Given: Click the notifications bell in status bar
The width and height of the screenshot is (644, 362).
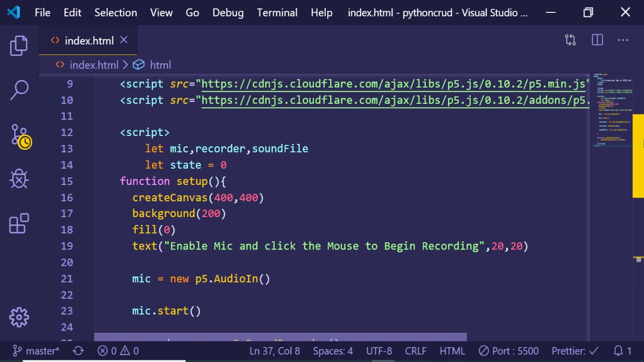Looking at the screenshot, I should (x=622, y=351).
